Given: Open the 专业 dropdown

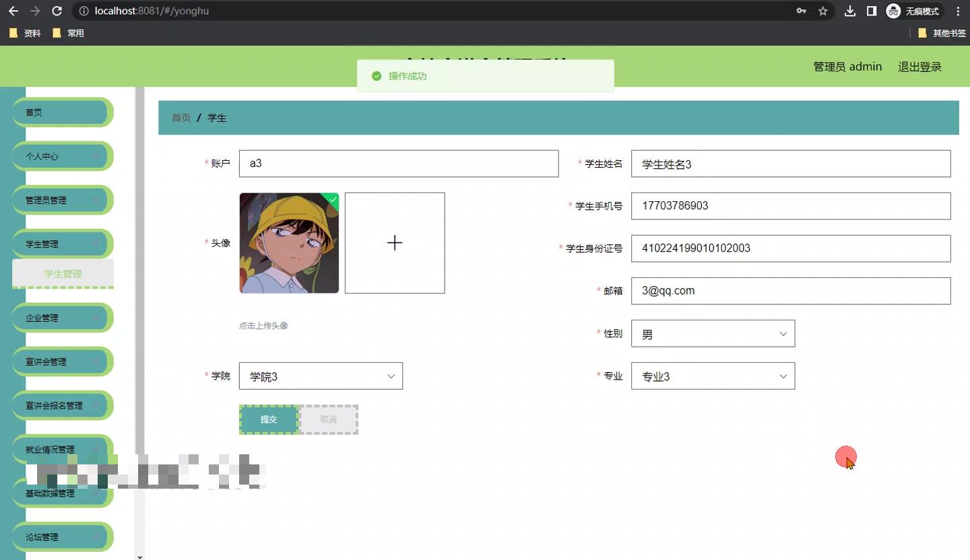Looking at the screenshot, I should click(713, 376).
